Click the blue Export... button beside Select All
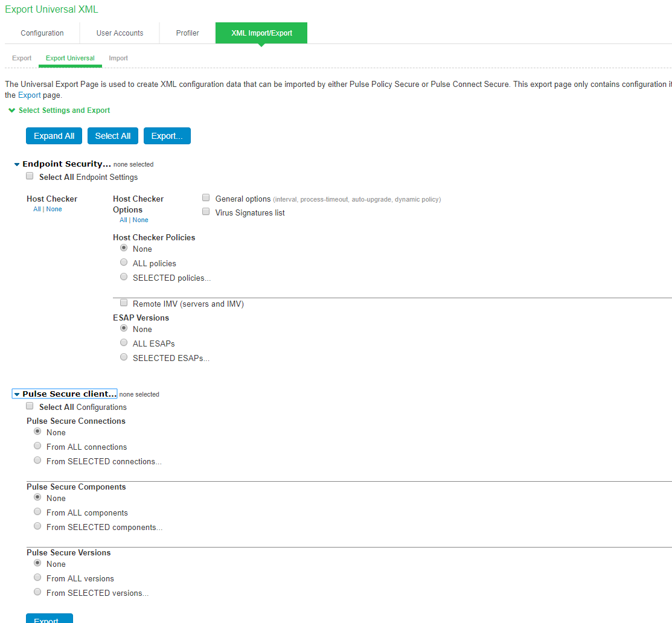 pyautogui.click(x=167, y=136)
